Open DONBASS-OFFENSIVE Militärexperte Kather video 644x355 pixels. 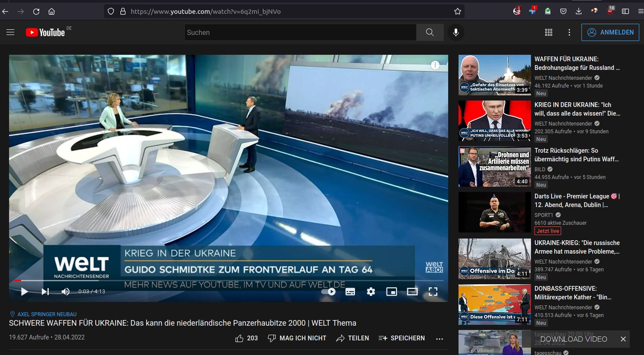tap(495, 305)
